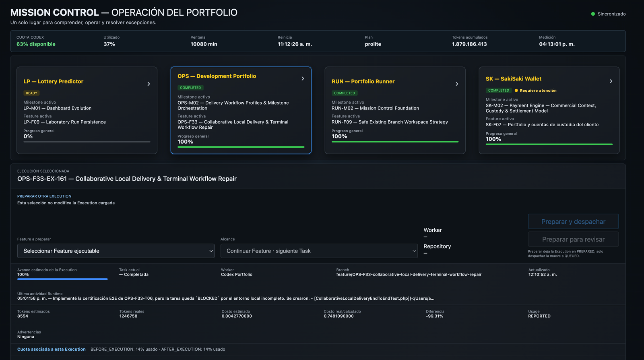Click the Esta selección no modifica note
Image resolution: width=644 pixels, height=360 pixels.
[x=66, y=203]
